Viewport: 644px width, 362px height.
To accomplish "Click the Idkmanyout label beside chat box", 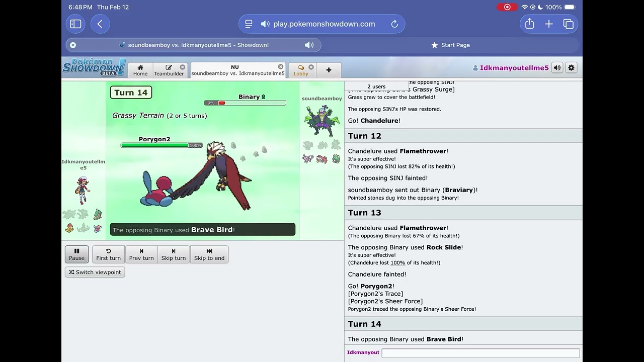I will (363, 352).
